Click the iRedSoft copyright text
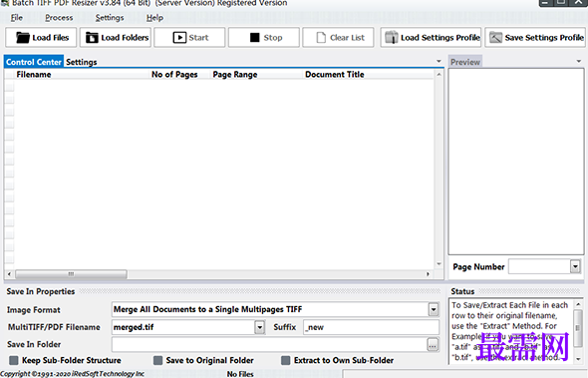588x378 pixels. pyautogui.click(x=73, y=374)
